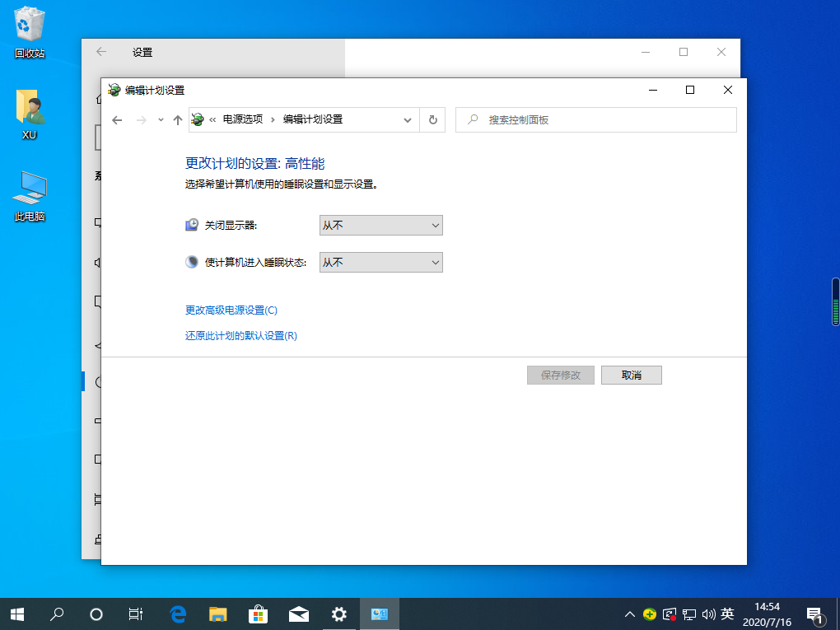Open the 使计算机进入睡眠状态 dropdown
The image size is (840, 630).
click(x=380, y=262)
